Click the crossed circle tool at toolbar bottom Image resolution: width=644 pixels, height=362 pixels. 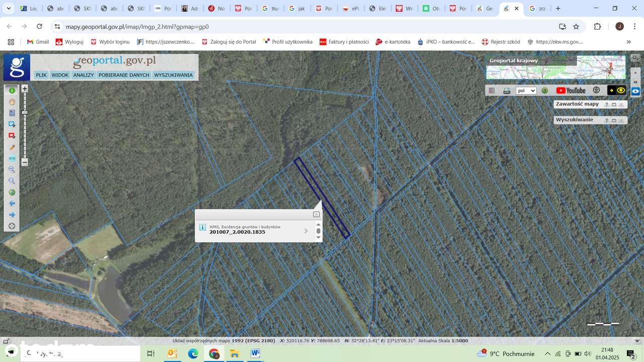coord(12,226)
